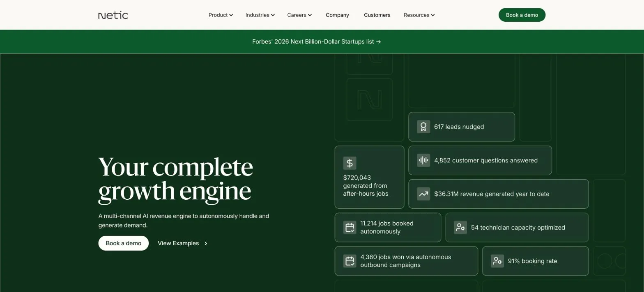The image size is (644, 292).
Task: Click the audio waveform icon by customer questions
Action: coord(423,160)
